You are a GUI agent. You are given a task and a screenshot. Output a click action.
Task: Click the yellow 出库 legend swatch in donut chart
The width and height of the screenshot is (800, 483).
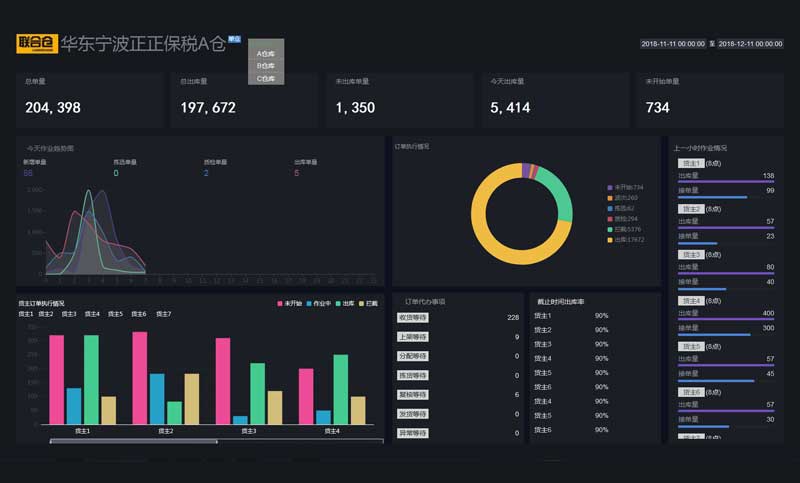(x=609, y=240)
